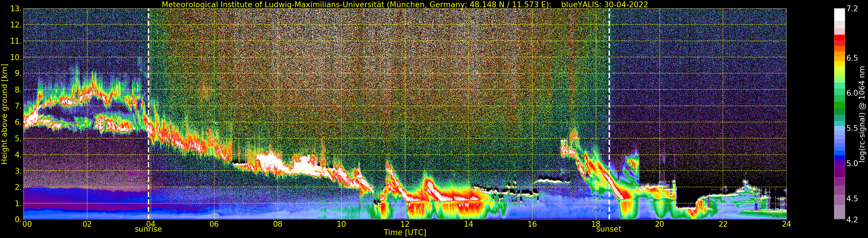Click the colorbar label 'log(rc-signal) @ 1064 nm'
Screen dimensions: 868x238
[x=862, y=114]
